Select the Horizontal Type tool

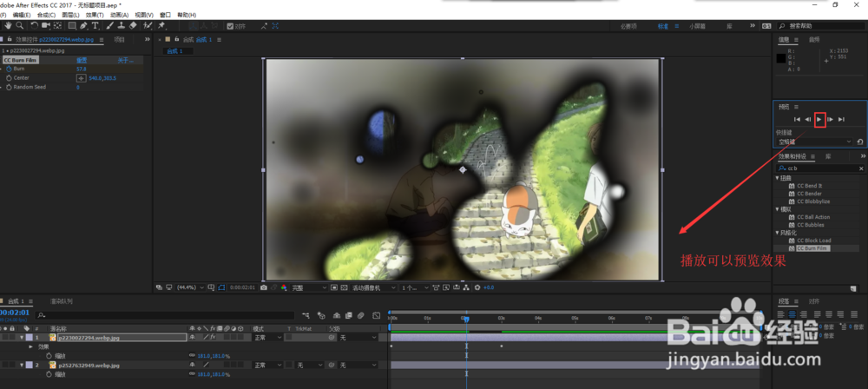point(95,25)
